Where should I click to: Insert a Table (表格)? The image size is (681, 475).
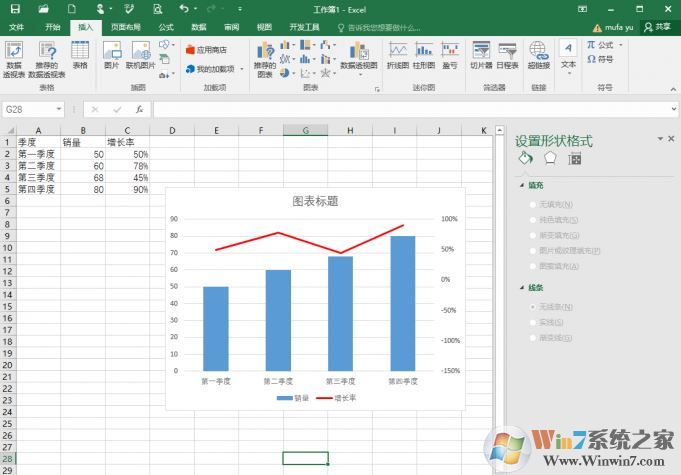click(80, 55)
